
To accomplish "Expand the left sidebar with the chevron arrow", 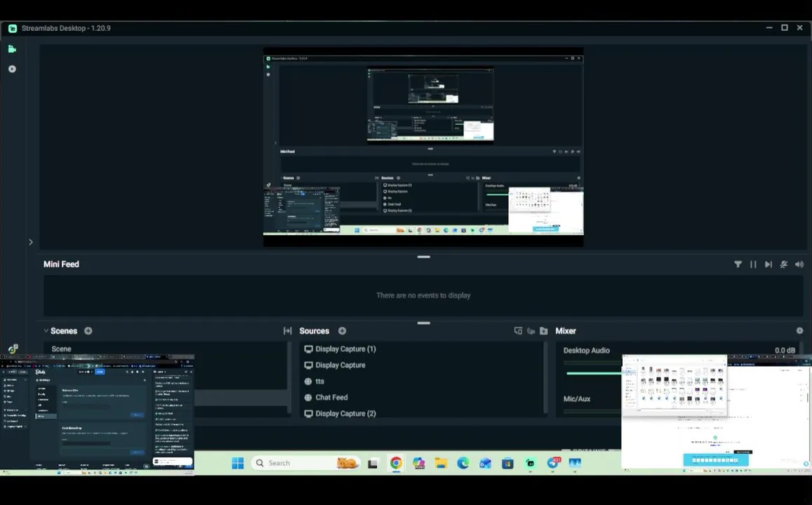I will coord(31,242).
